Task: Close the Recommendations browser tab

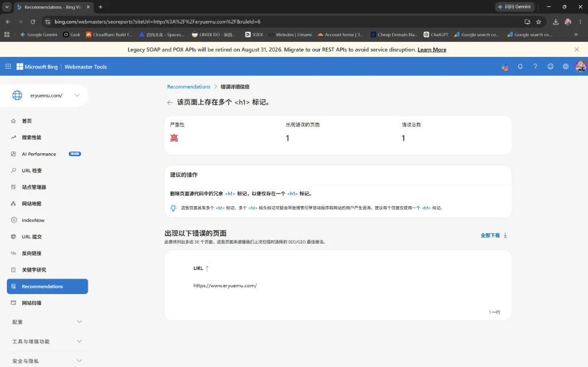Action: pyautogui.click(x=88, y=7)
